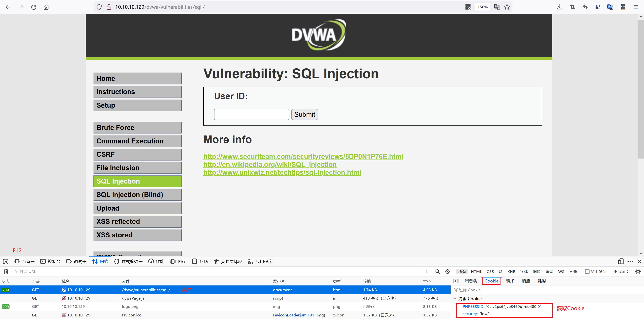
Task: Select the dvwaPage.js request row
Action: [x=225, y=298]
